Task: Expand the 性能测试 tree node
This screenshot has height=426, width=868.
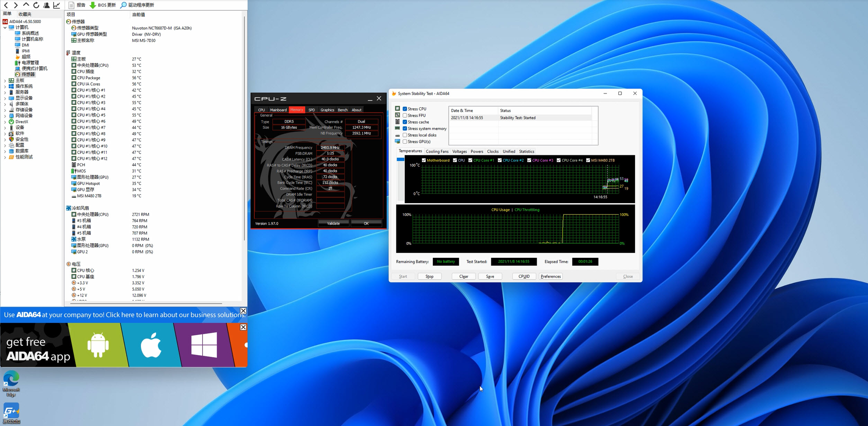Action: click(x=5, y=157)
